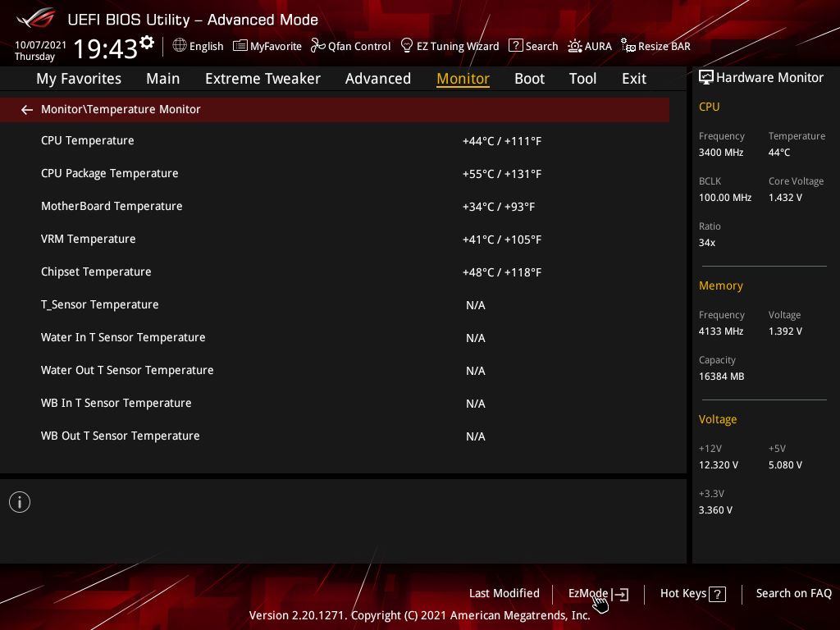The image size is (840, 630).
Task: Open the Exit tab
Action: [634, 79]
